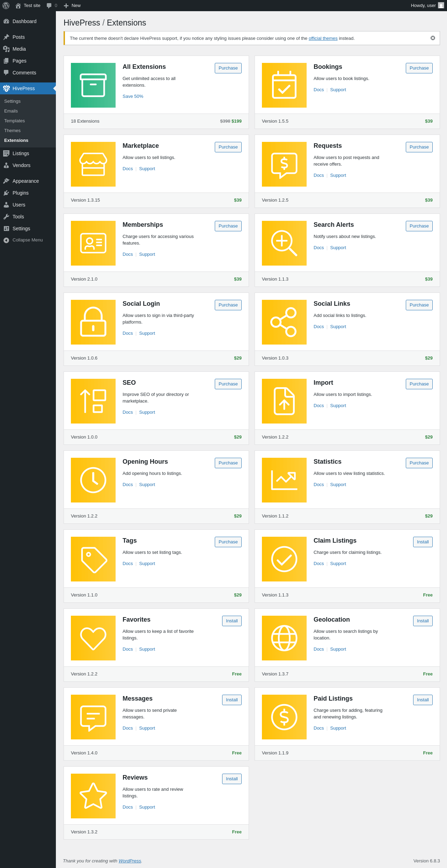Open the Howdy, user account menu
Image resolution: width=447 pixels, height=868 pixels.
pyautogui.click(x=427, y=6)
